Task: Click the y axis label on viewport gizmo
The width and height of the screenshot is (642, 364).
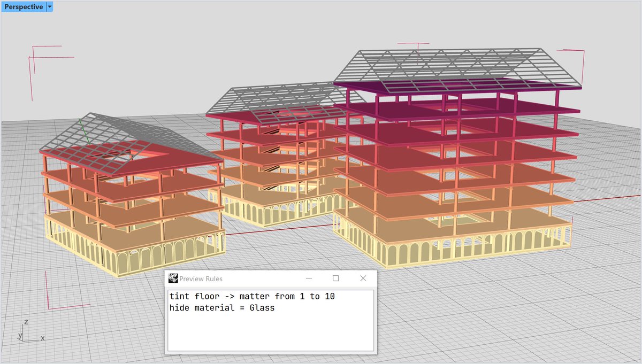Action: coord(21,336)
